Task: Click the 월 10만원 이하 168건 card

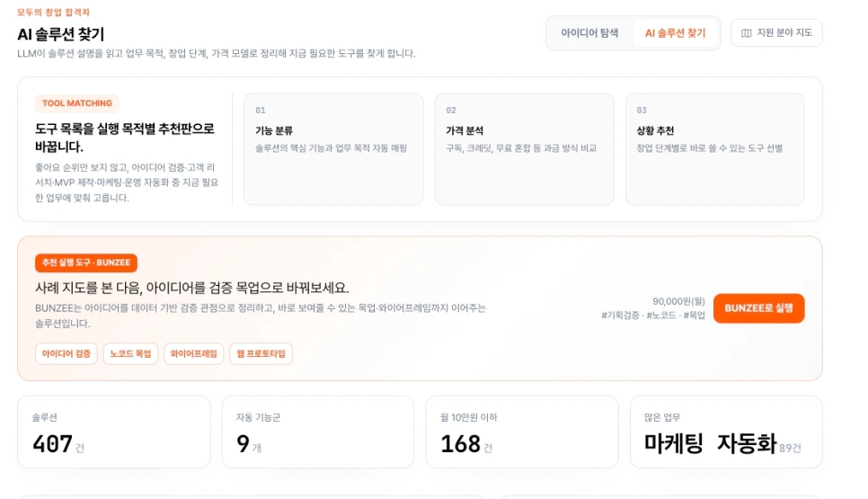Action: (x=522, y=432)
